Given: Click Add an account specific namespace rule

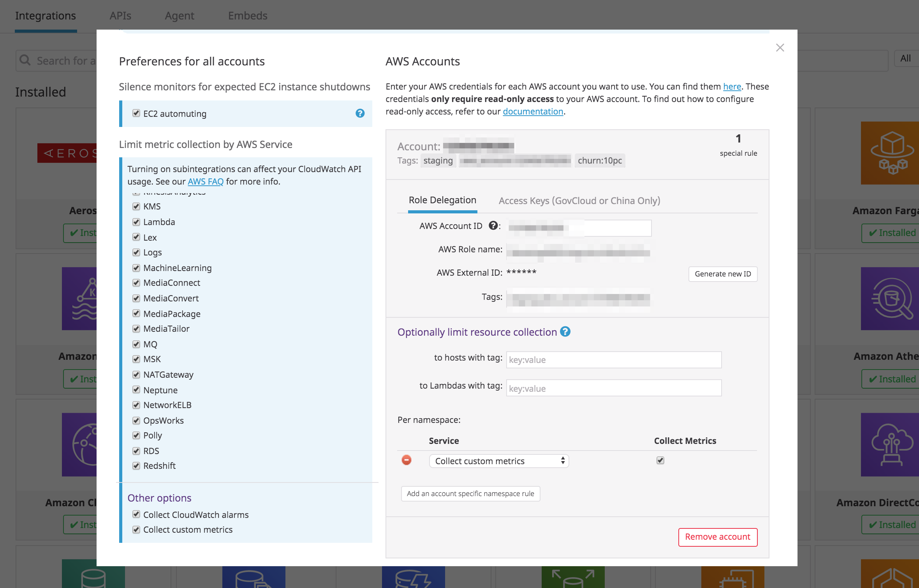Looking at the screenshot, I should pyautogui.click(x=470, y=493).
